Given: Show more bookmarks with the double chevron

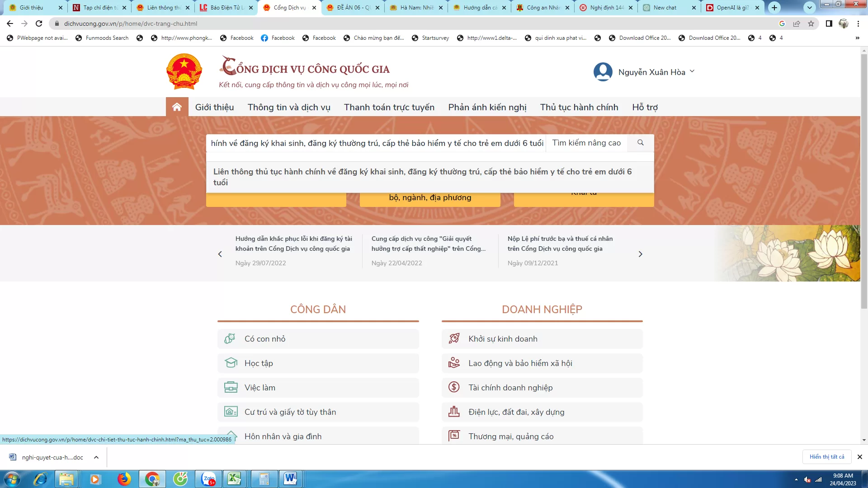Looking at the screenshot, I should pos(857,38).
